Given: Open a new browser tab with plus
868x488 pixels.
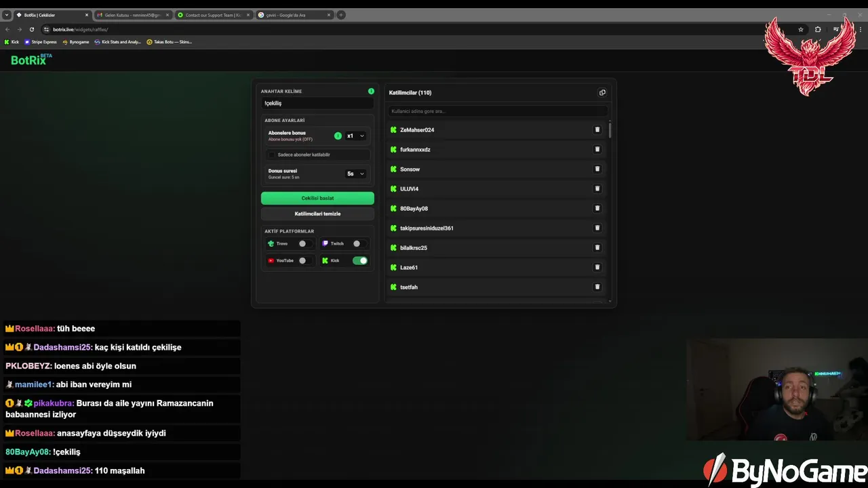Looking at the screenshot, I should [341, 15].
